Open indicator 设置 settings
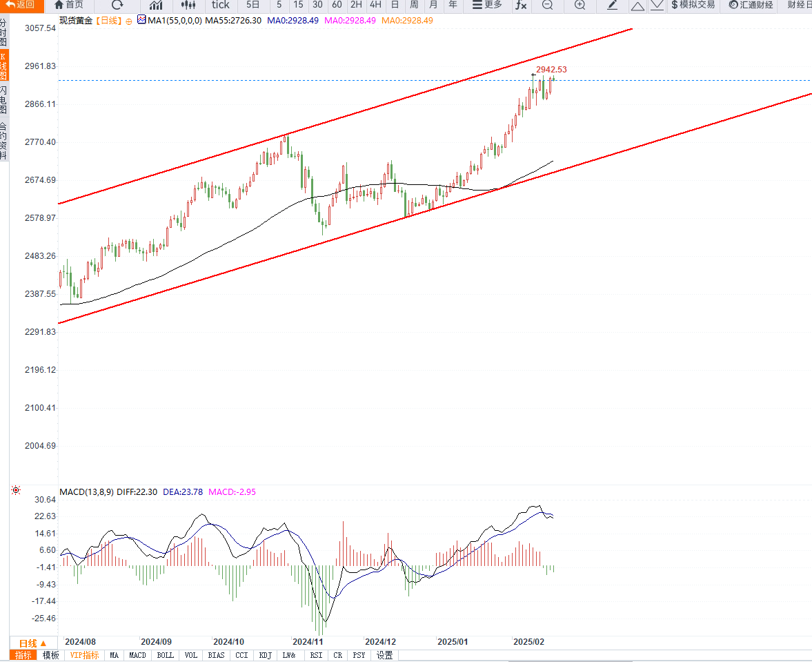Screen dimensions: 812x662 (384, 655)
